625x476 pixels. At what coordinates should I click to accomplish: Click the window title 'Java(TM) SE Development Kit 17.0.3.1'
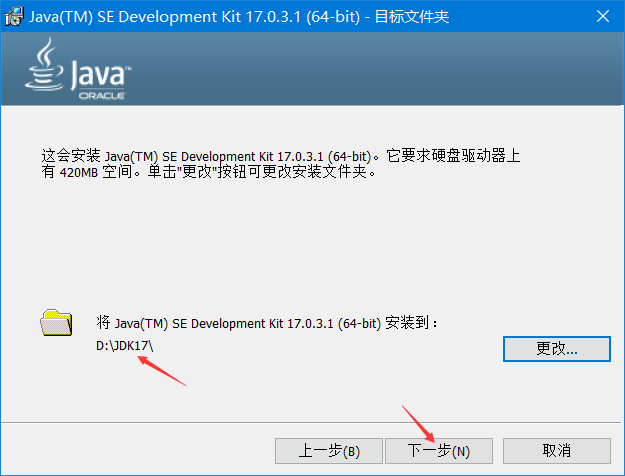pos(239,17)
